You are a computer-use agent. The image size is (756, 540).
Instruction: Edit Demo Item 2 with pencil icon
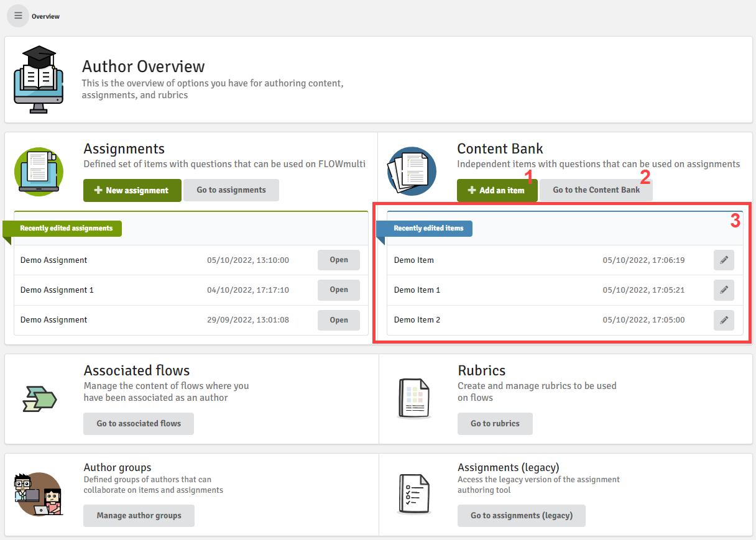click(x=724, y=320)
